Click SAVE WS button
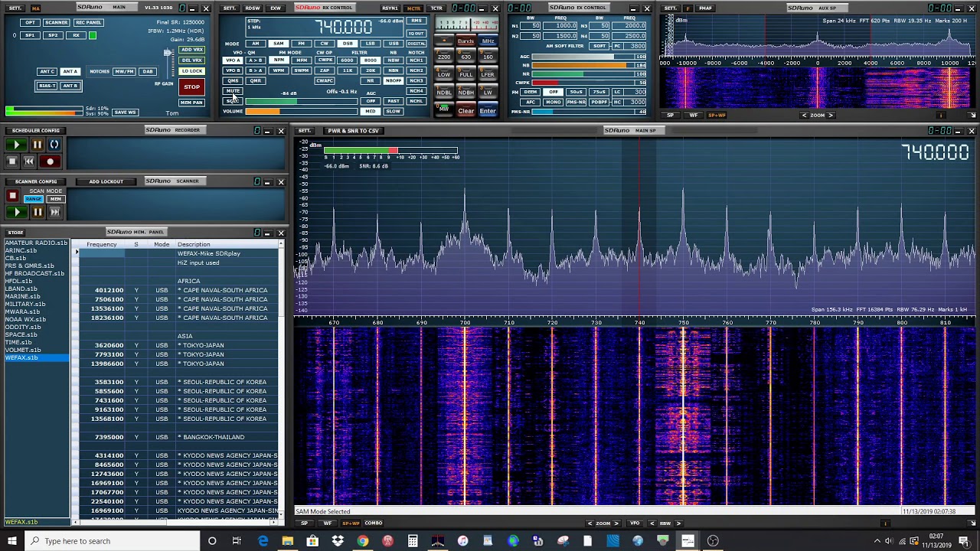This screenshot has width=980, height=551. [125, 112]
